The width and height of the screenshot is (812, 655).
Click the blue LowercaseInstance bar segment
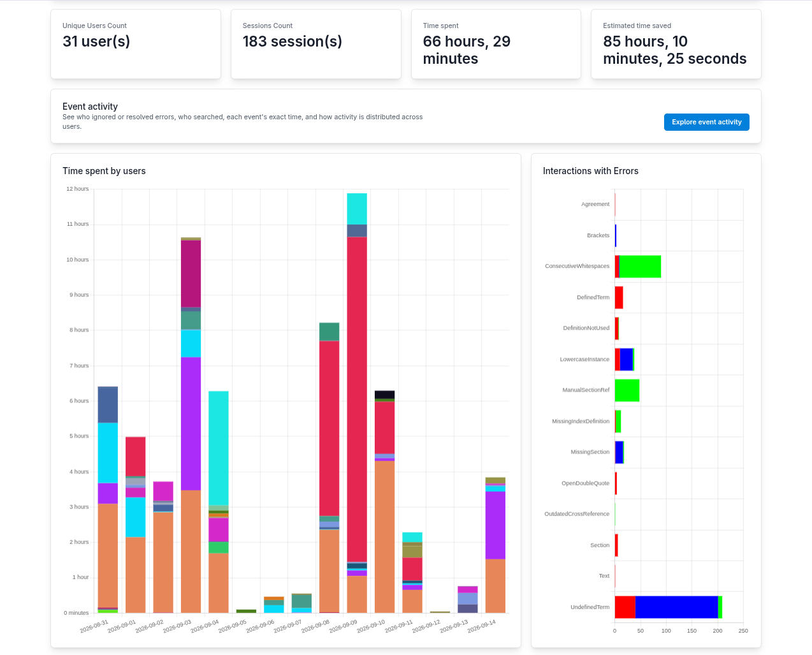coord(627,359)
